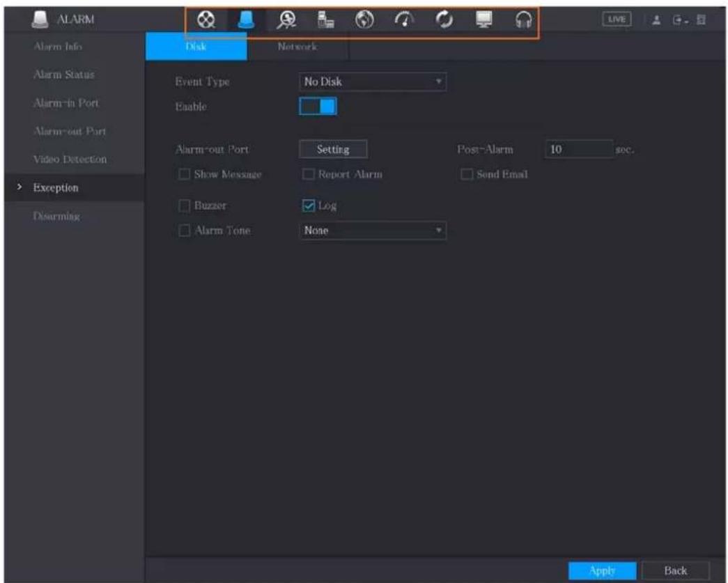Screen dimensions: 728x583
Task: Open Alarm Status in the sidebar
Action: tap(64, 75)
